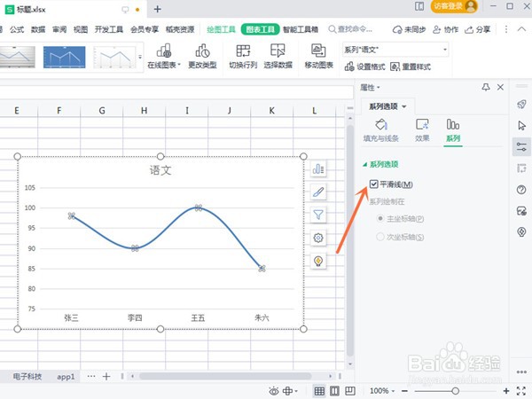Open the 图表工具 ribbon tab
532x399 pixels.
pyautogui.click(x=260, y=29)
